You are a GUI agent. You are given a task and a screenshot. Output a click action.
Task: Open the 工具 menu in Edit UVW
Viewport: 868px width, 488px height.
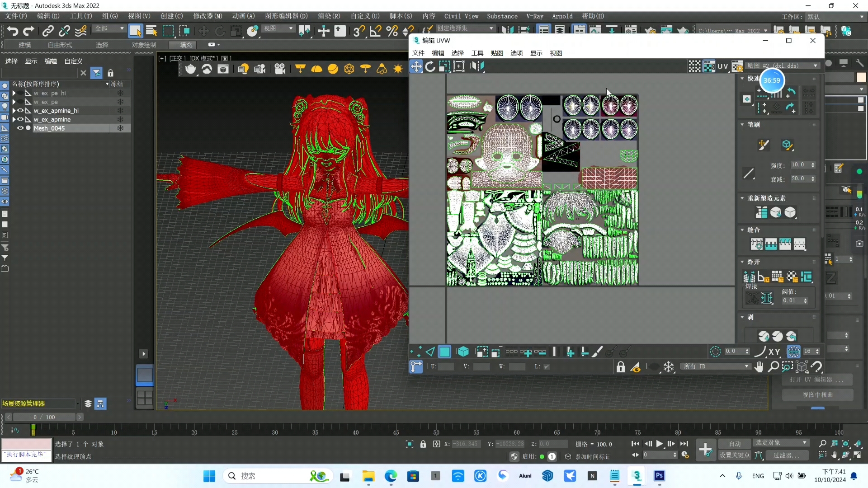tap(477, 53)
